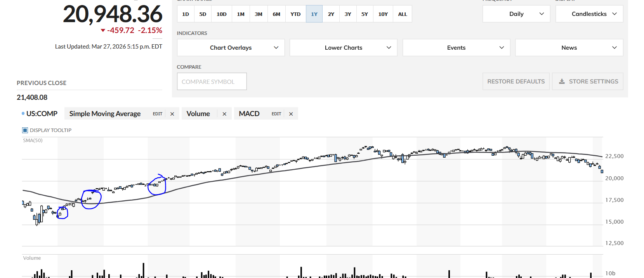644x278 pixels.
Task: Remove the MACD indicator
Action: [291, 114]
